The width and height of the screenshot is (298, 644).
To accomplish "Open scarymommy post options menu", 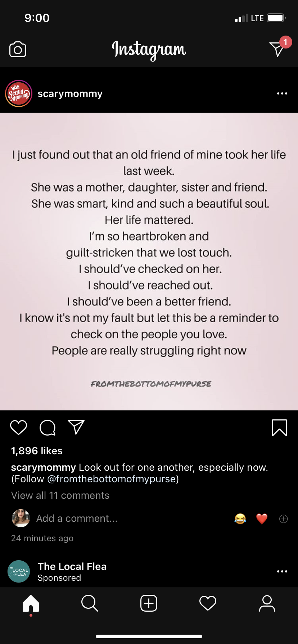I will (x=282, y=93).
